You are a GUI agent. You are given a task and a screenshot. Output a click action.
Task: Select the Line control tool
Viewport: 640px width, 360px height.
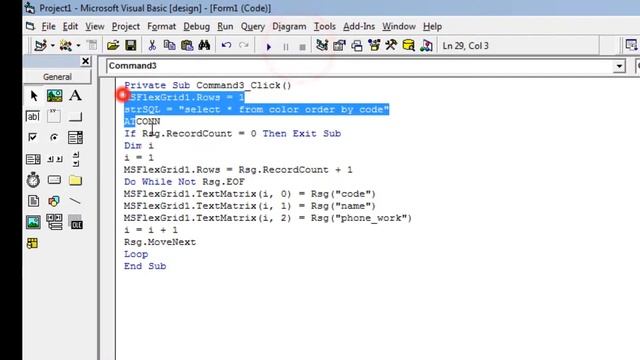tap(75, 201)
